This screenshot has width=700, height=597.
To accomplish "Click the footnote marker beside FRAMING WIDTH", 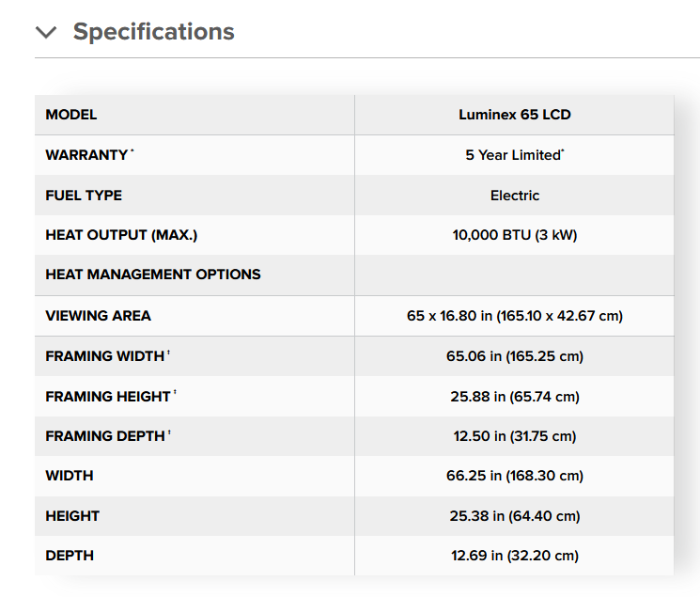I will coord(168,353).
